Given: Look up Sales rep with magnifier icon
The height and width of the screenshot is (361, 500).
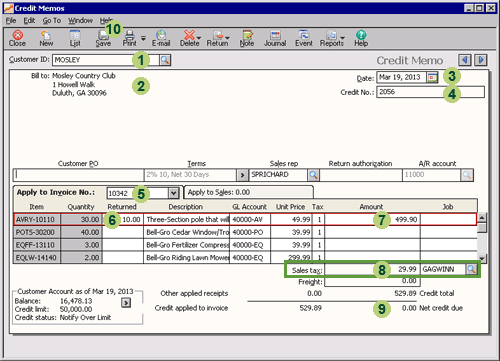Looking at the screenshot, I should [313, 175].
